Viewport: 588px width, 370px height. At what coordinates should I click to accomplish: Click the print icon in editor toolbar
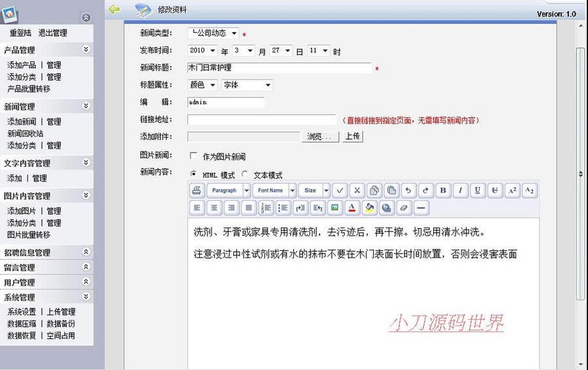click(x=197, y=190)
